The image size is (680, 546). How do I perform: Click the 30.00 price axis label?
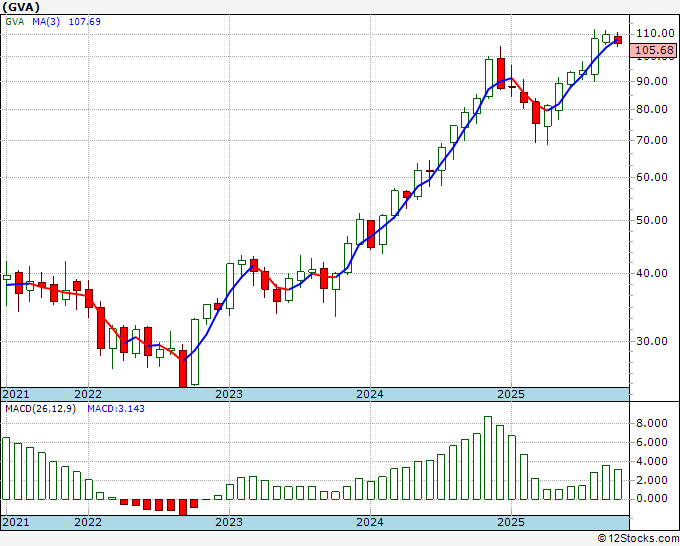(x=652, y=341)
